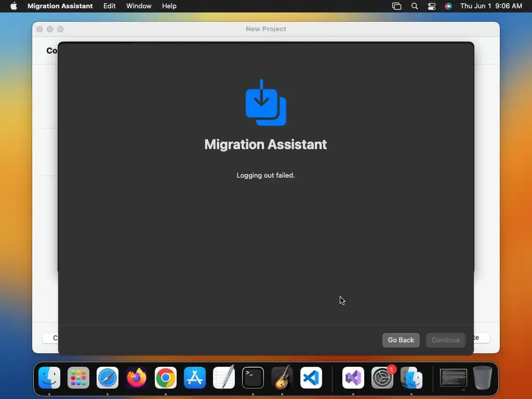
Task: Open the minimized window thumbnail in Dock
Action: click(x=453, y=378)
